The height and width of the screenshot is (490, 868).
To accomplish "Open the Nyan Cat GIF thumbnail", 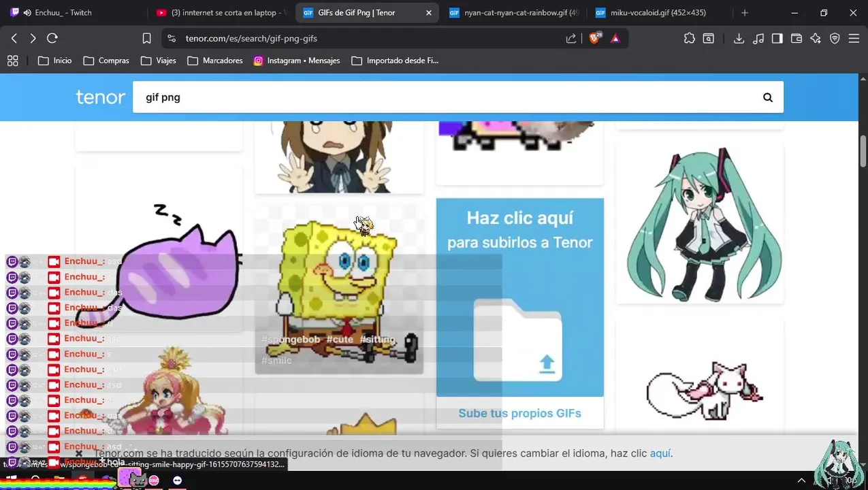I will [519, 152].
